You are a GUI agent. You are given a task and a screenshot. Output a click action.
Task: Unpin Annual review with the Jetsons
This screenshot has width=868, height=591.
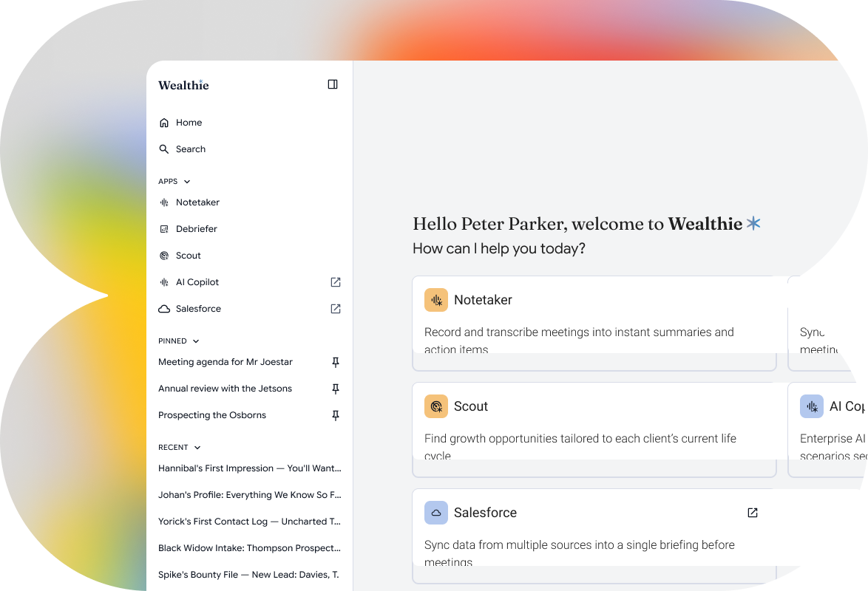(336, 389)
